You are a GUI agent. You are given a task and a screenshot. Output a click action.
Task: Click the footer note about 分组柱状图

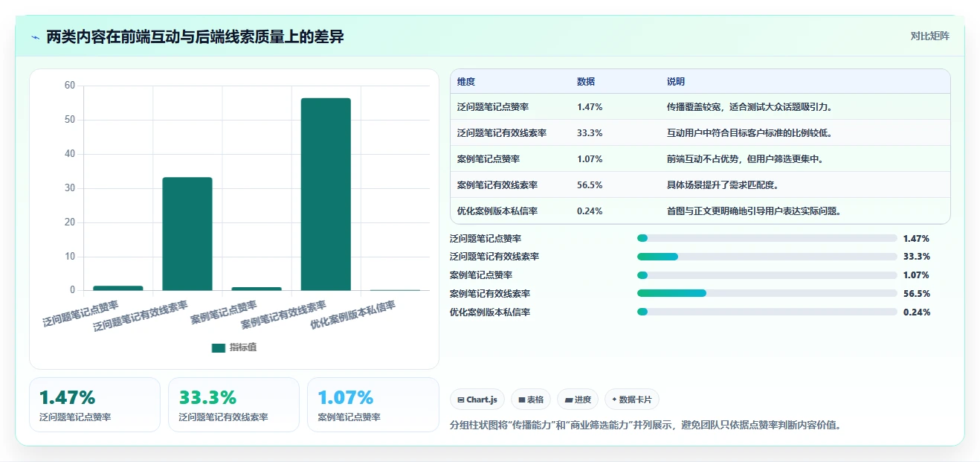[x=646, y=426]
